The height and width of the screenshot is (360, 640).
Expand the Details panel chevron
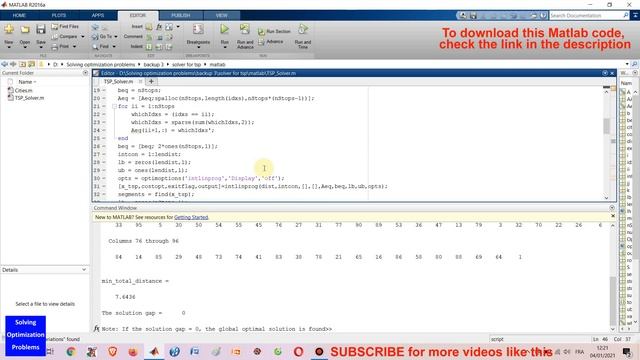[84, 270]
